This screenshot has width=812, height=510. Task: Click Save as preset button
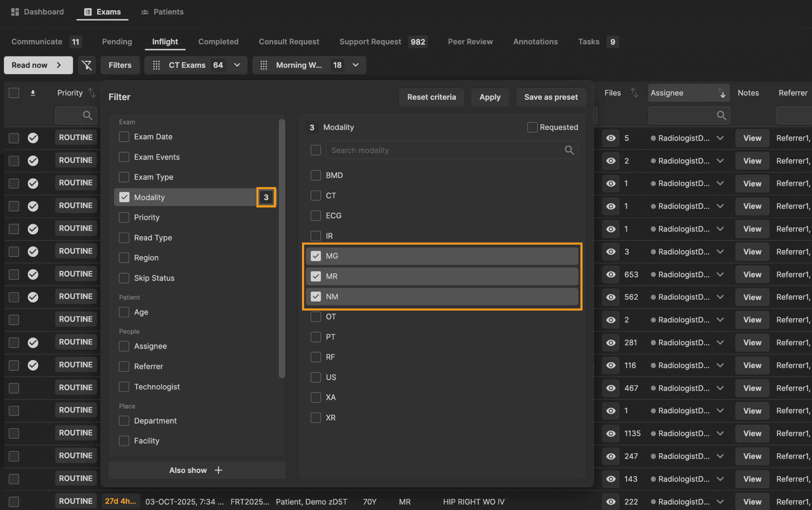(x=551, y=97)
